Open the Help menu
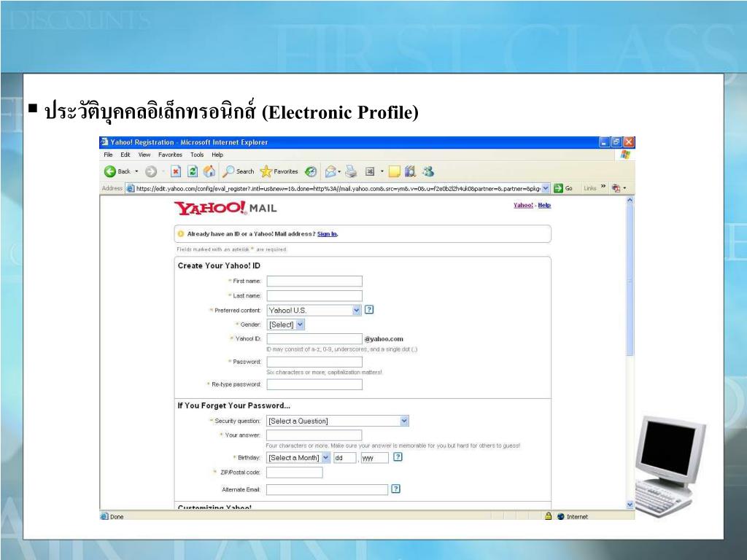747x560 pixels. click(217, 155)
